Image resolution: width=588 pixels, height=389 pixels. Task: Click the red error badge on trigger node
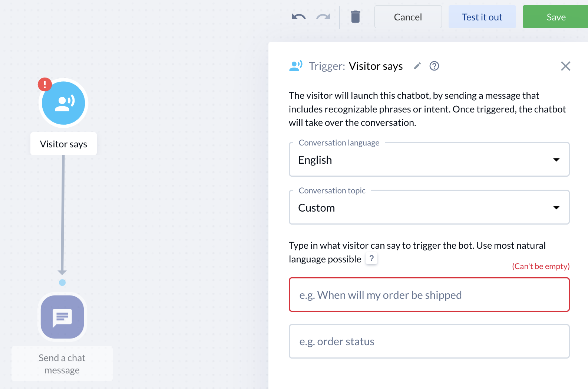[45, 85]
